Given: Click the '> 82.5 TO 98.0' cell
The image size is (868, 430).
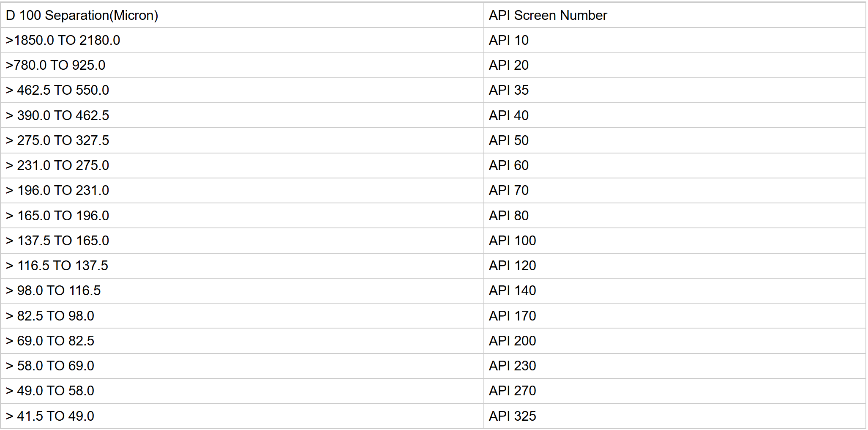Looking at the screenshot, I should click(50, 316).
